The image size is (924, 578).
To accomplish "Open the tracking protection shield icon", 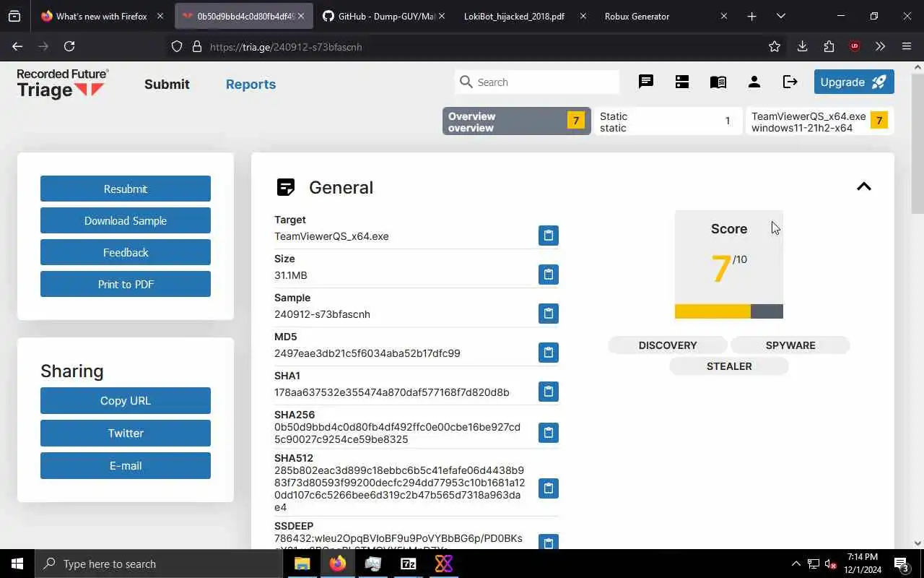I will coord(176,46).
